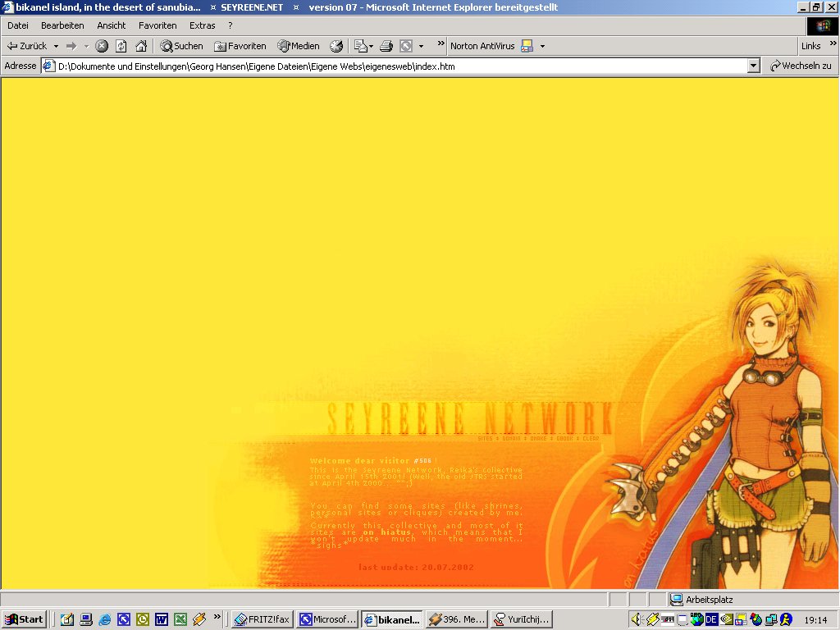Screen dimensions: 840x630
Task: Launch Word from the Quick Launch bar
Action: pos(162,620)
